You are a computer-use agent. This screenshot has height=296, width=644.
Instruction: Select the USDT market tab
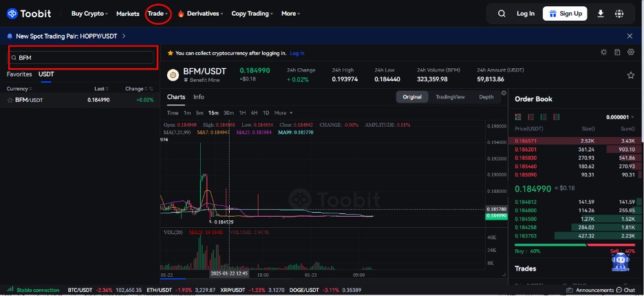pos(46,74)
